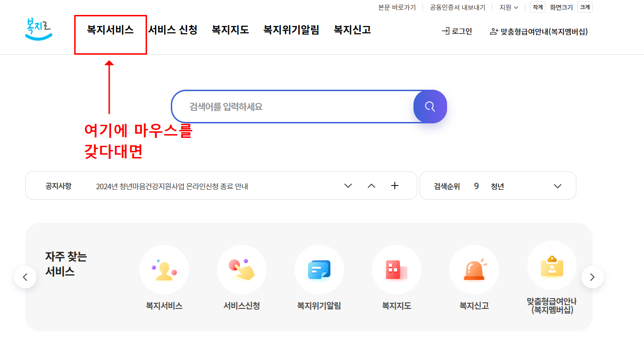Open the 서비스신청 icon in frequent services
Image resolution: width=644 pixels, height=343 pixels.
click(x=241, y=270)
